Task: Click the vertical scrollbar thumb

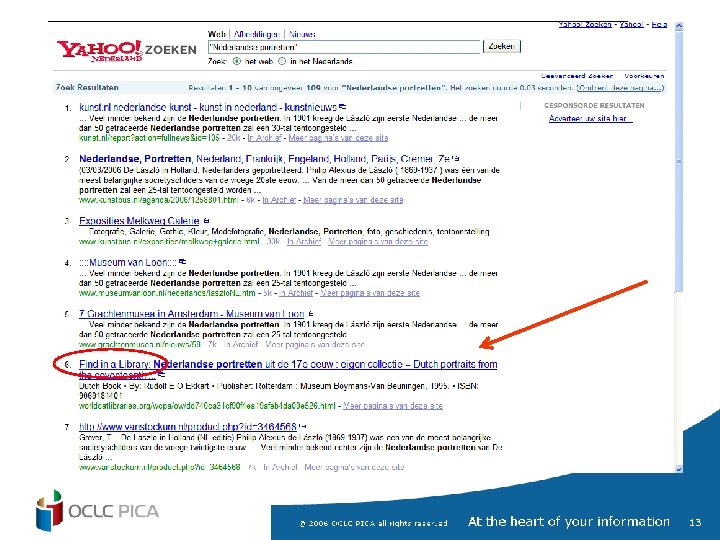Action: 679,161
